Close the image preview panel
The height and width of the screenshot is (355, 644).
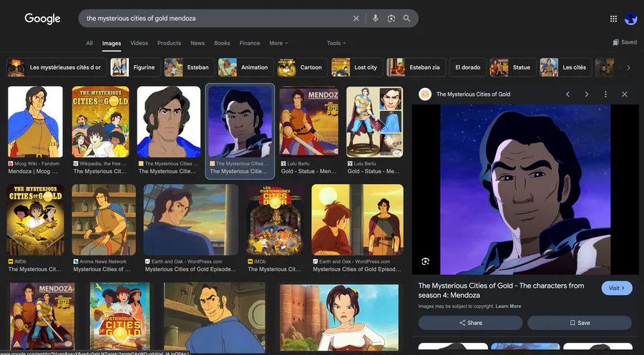click(x=624, y=94)
